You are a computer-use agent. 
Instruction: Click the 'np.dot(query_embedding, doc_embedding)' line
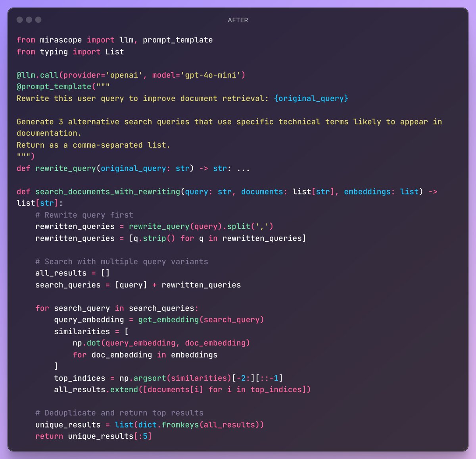(161, 343)
